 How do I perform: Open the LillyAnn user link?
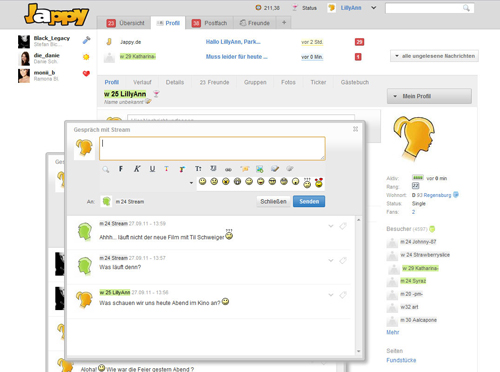point(351,8)
